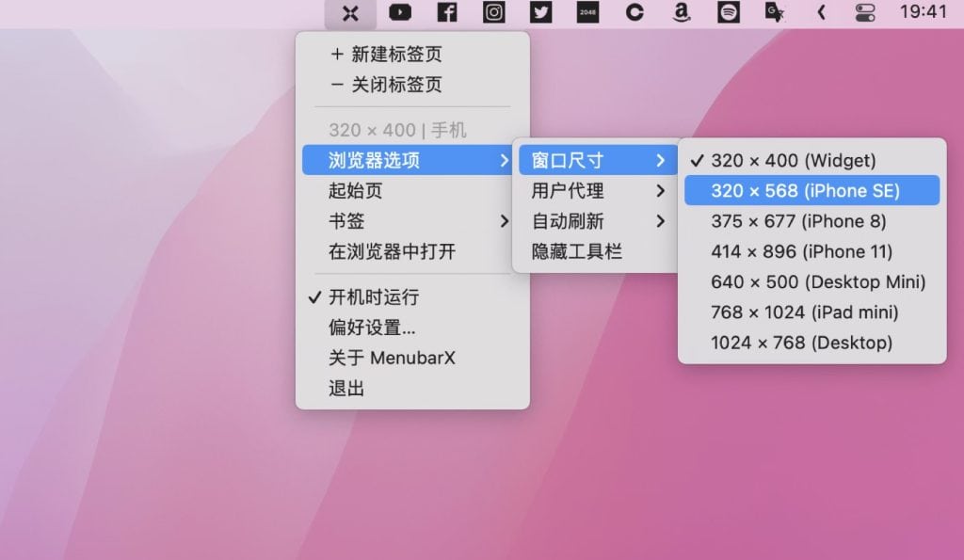
Task: Open 关于 MenubarX about item
Action: 412,358
